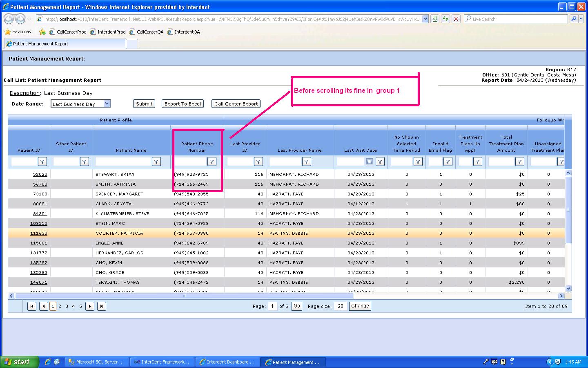This screenshot has width=588, height=368.
Task: Click the Patient ID column filter icon
Action: click(42, 162)
